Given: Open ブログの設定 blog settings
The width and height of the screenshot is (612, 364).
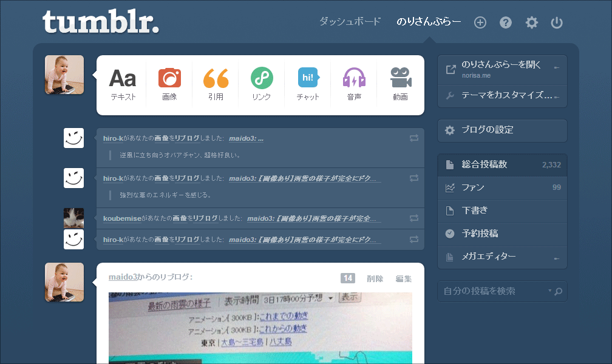Looking at the screenshot, I should pos(502,130).
